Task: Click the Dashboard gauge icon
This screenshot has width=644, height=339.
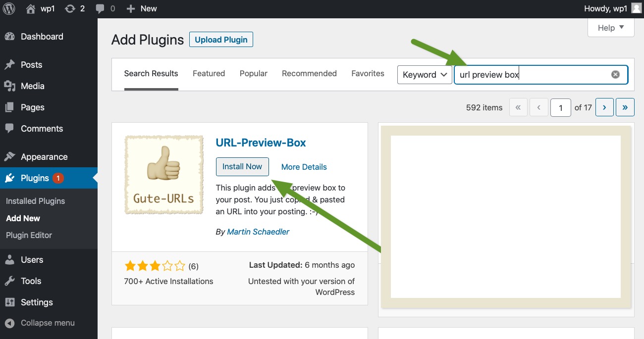Action: point(9,37)
